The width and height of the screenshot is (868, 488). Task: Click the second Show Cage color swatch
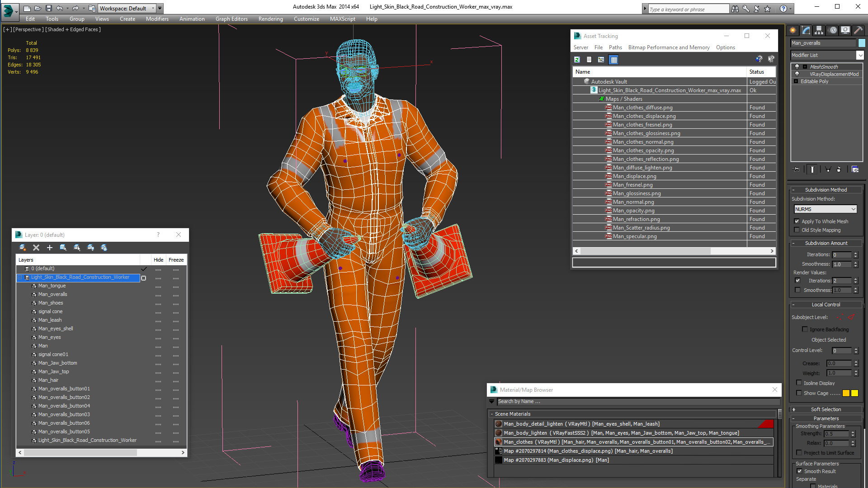(x=854, y=393)
